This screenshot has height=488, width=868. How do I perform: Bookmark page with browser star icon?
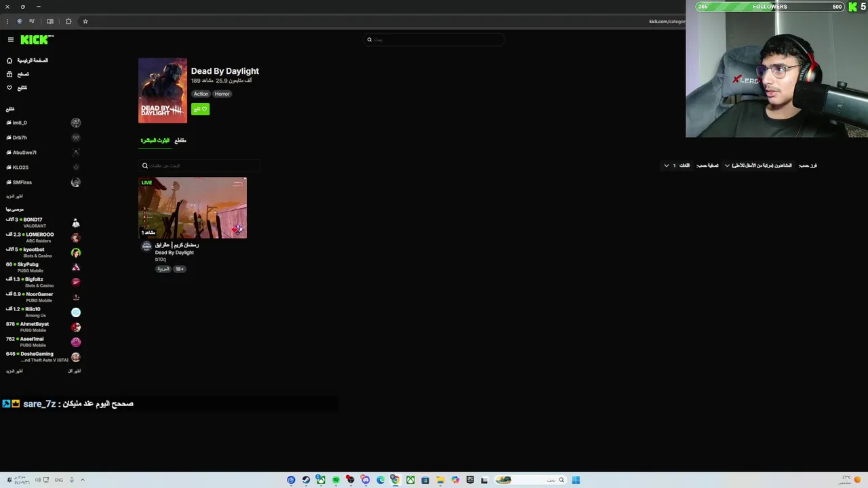[85, 21]
